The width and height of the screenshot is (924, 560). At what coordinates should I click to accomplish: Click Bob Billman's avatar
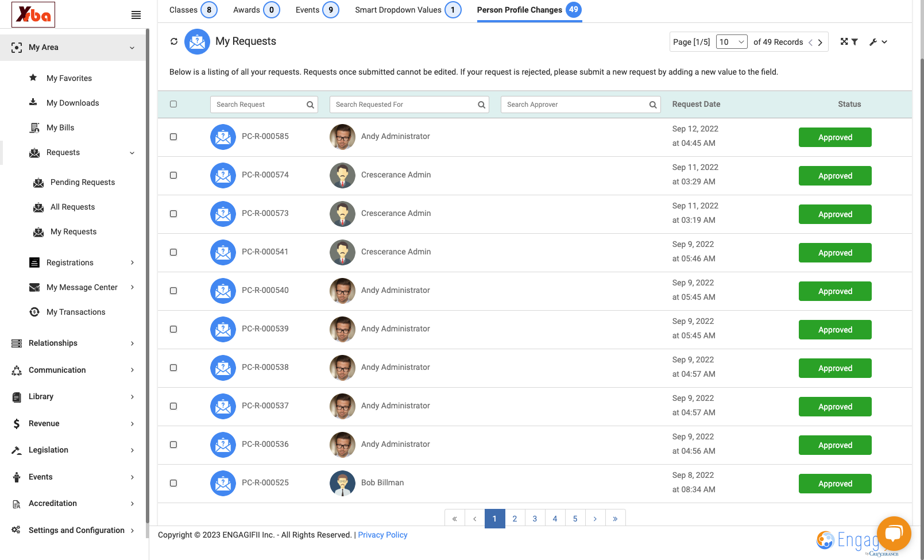[342, 483]
